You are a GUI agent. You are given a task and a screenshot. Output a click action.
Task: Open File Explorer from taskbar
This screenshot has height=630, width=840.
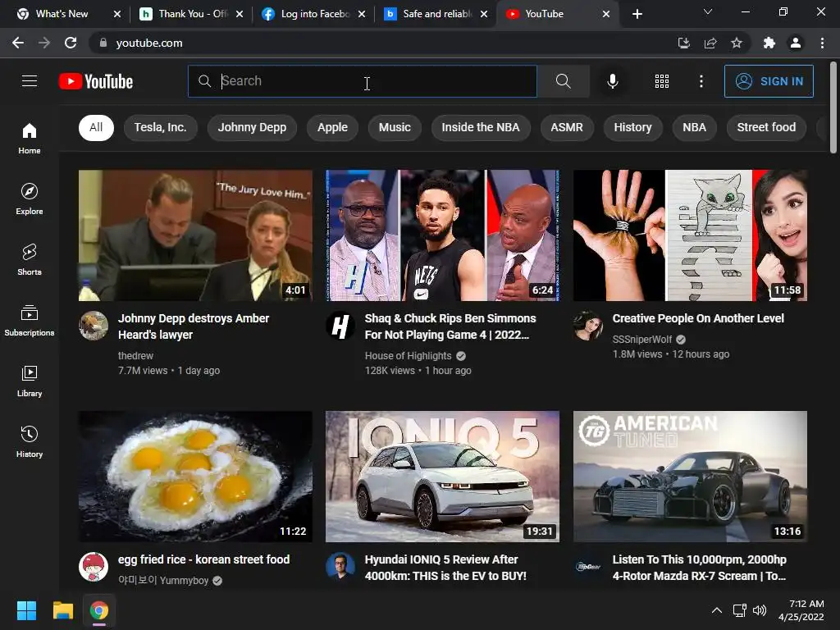tap(62, 610)
